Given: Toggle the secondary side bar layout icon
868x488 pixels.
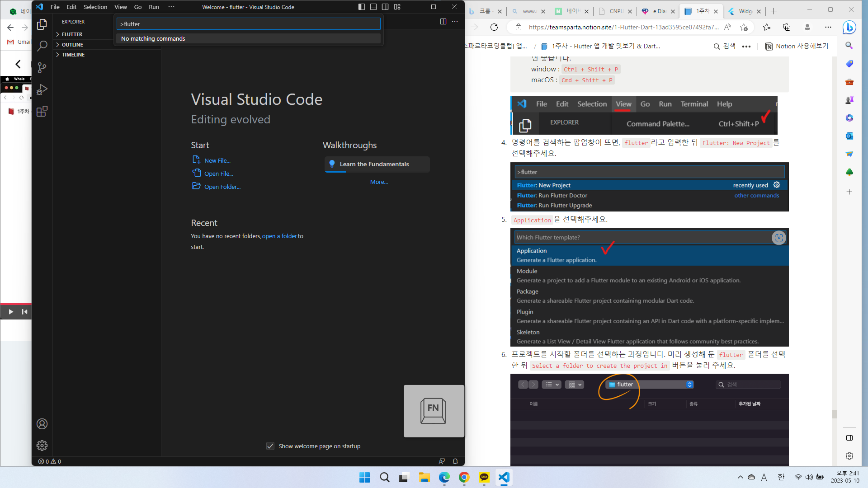Looking at the screenshot, I should point(385,7).
